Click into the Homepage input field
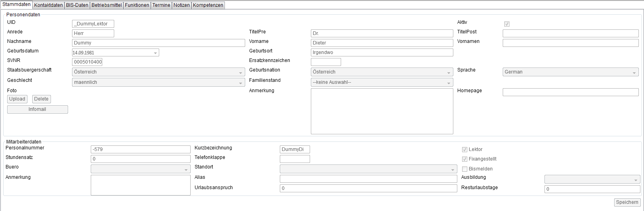Screen dimensions: 644x211 click(x=570, y=92)
